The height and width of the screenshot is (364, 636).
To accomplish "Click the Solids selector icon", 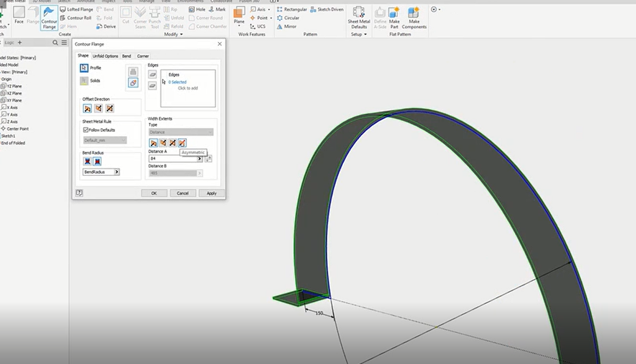I will click(x=84, y=80).
